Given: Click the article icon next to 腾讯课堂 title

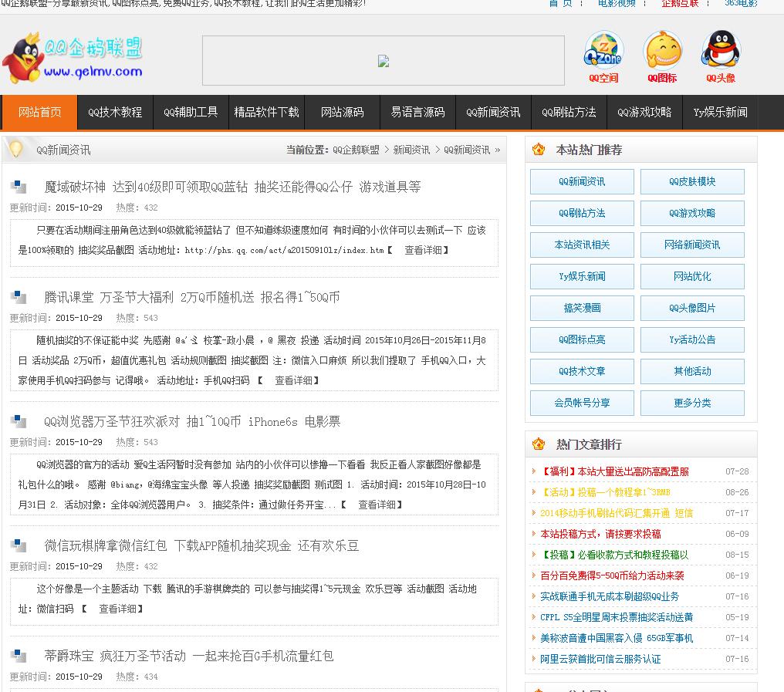Looking at the screenshot, I should point(19,298).
